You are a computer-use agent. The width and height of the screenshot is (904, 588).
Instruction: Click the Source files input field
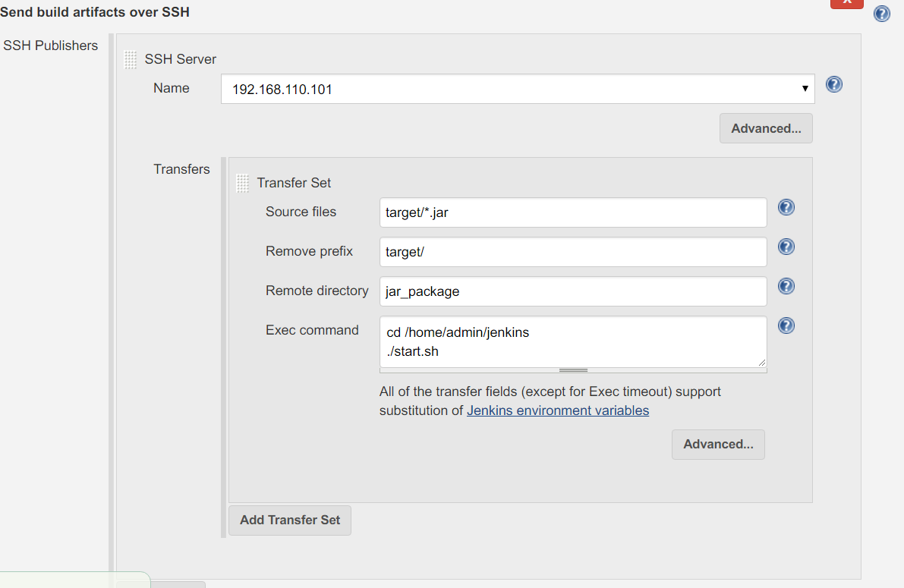pyautogui.click(x=573, y=212)
